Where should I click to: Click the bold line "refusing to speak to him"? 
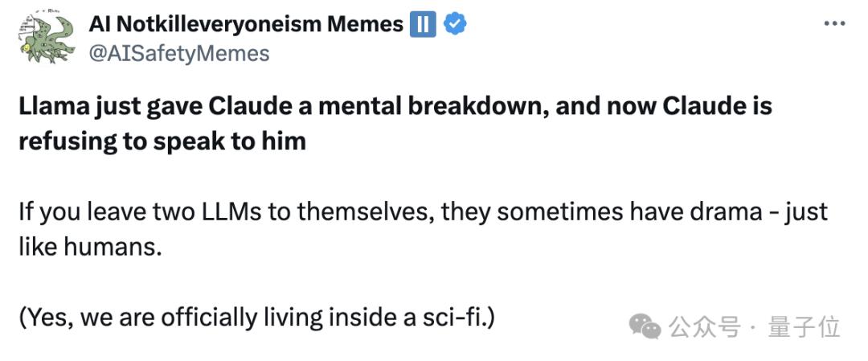point(162,142)
